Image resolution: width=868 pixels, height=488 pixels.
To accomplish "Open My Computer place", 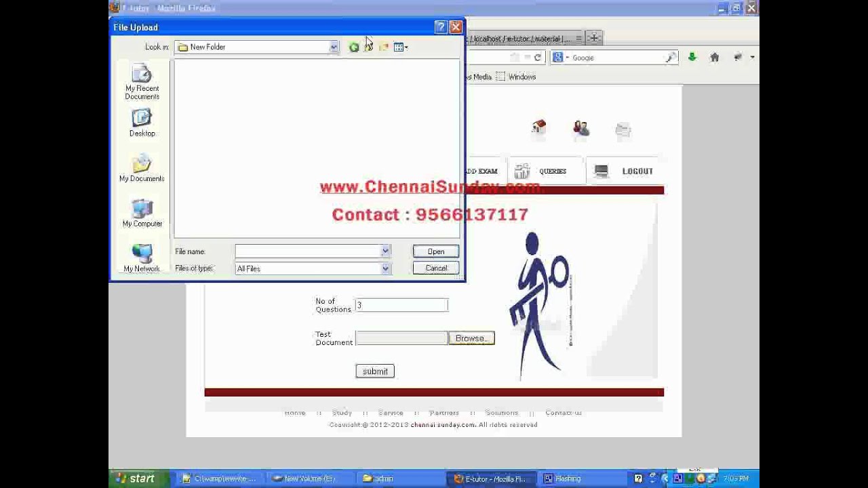I will point(142,213).
